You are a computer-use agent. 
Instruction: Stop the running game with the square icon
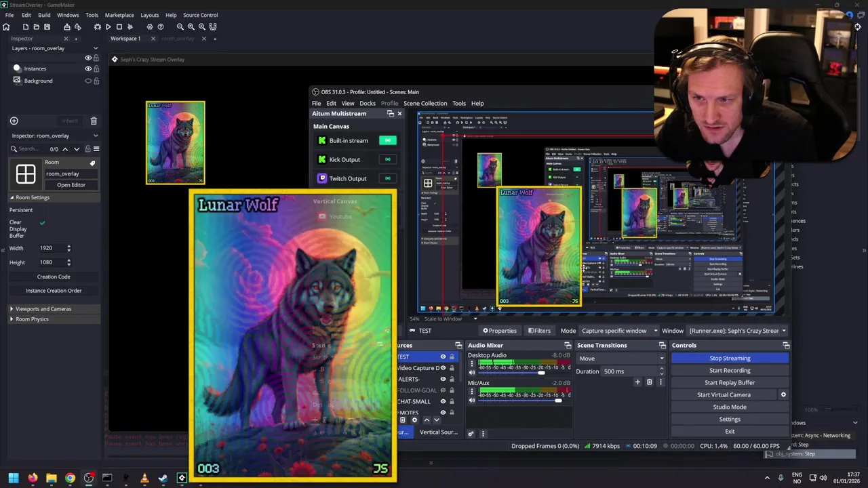(119, 26)
